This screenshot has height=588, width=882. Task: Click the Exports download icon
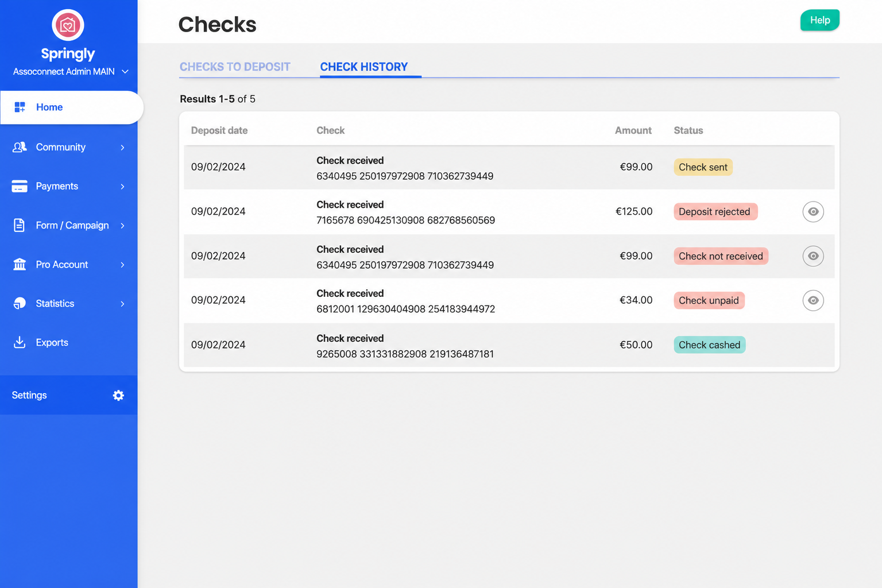[x=20, y=342]
